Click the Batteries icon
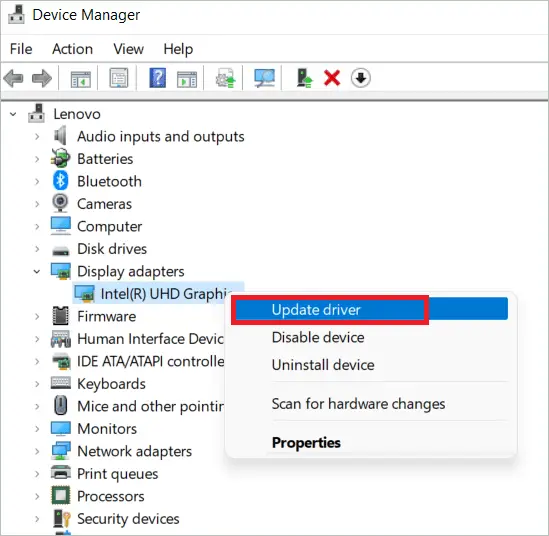This screenshot has height=536, width=549. click(x=61, y=158)
